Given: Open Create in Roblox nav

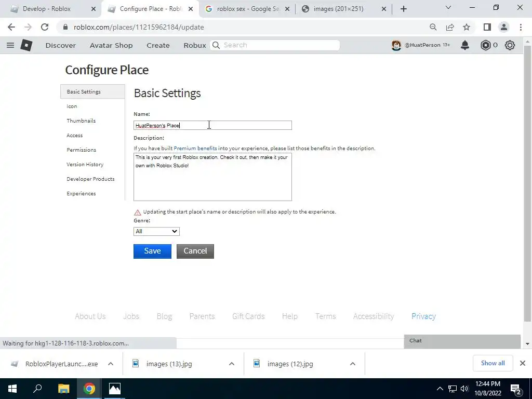Looking at the screenshot, I should (158, 45).
